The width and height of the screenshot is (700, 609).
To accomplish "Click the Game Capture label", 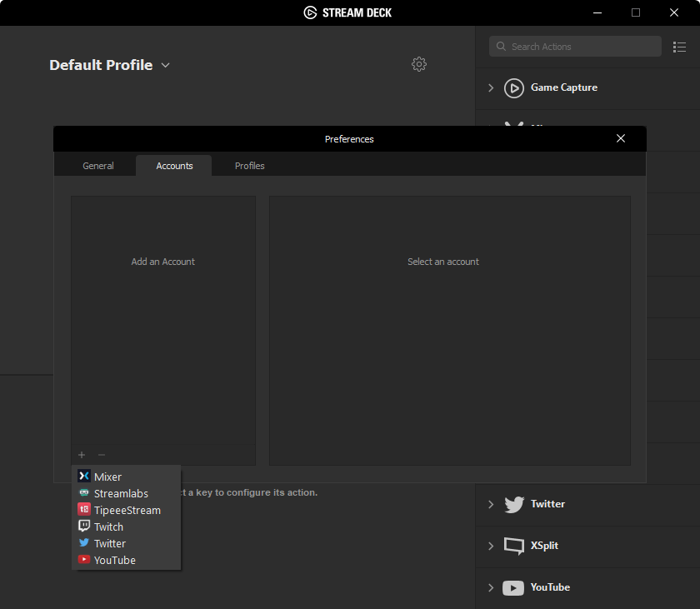I will 564,87.
